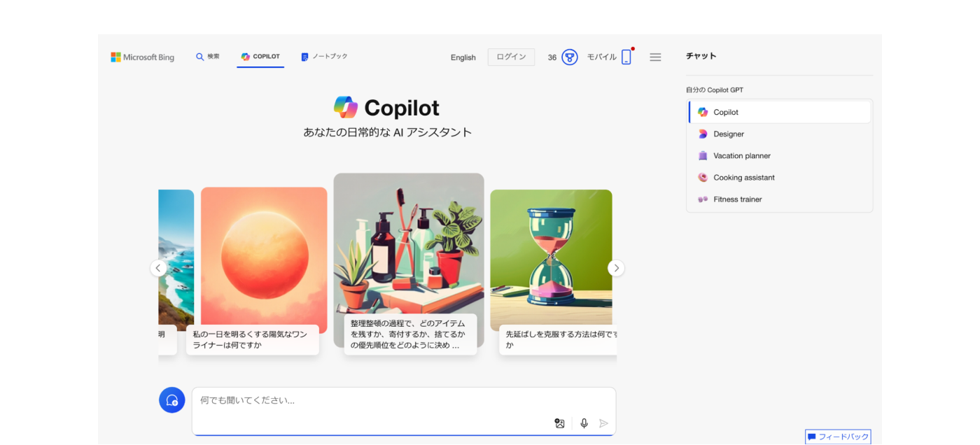Activate microphone voice input
Screen dimensions: 980x445
click(584, 423)
